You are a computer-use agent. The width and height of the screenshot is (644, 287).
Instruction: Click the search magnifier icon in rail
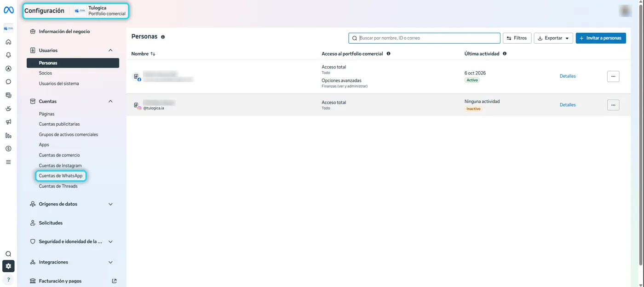[x=8, y=254]
